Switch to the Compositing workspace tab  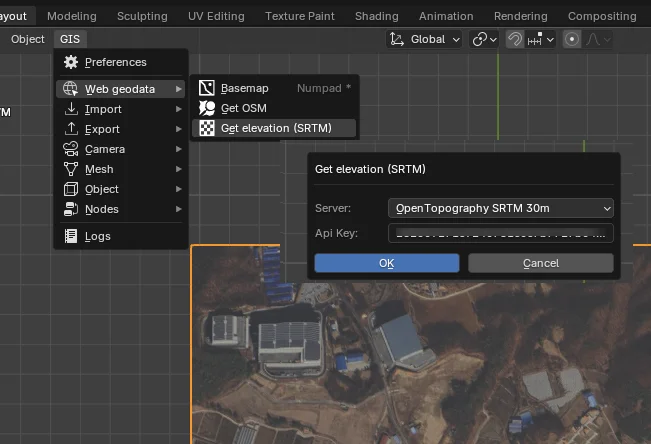602,16
